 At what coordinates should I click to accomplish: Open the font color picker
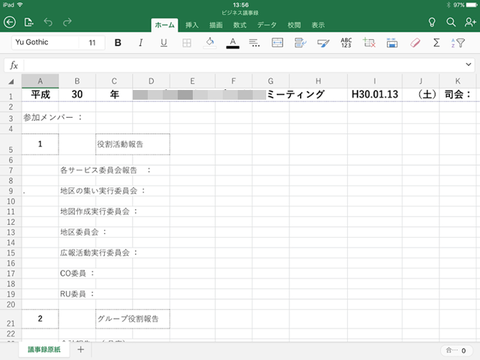233,43
